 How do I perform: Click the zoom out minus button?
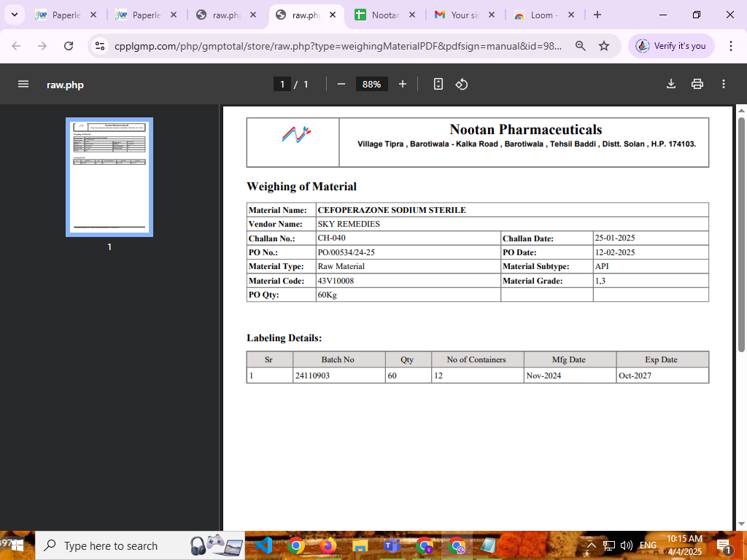(x=341, y=84)
